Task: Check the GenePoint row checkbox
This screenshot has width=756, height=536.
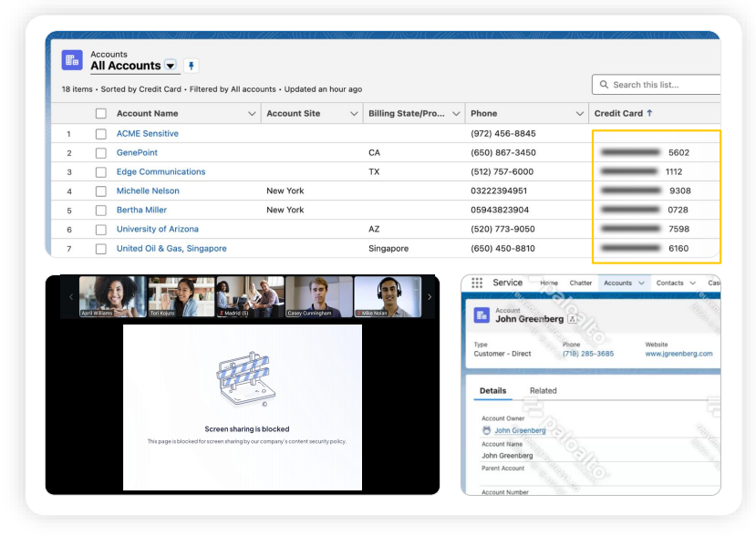Action: 101,153
